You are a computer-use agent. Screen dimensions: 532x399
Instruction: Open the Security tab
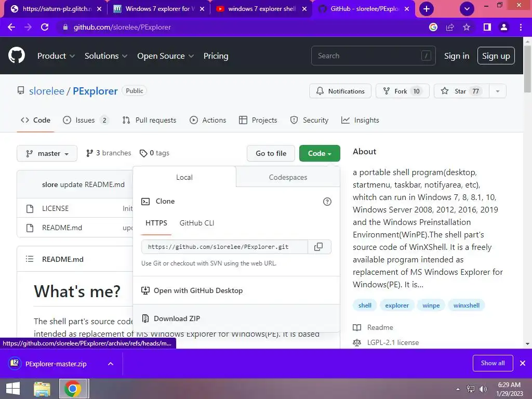[x=309, y=120]
